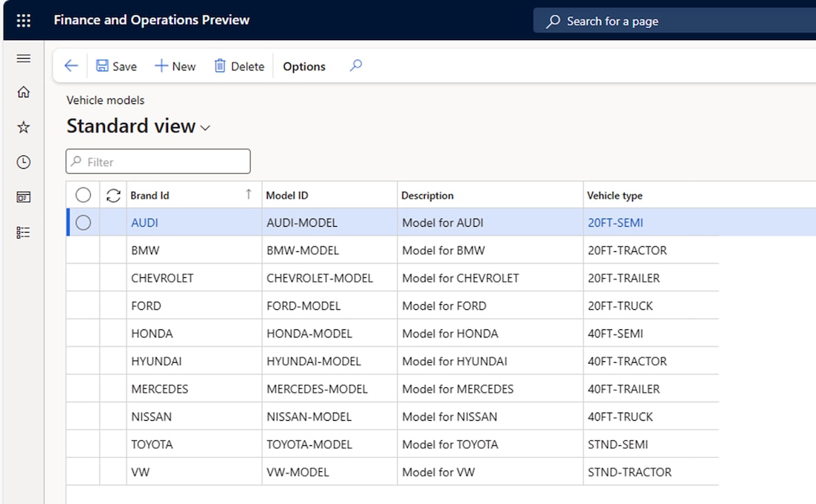Go to the Home icon in sidebar
The width and height of the screenshot is (816, 504).
23,92
